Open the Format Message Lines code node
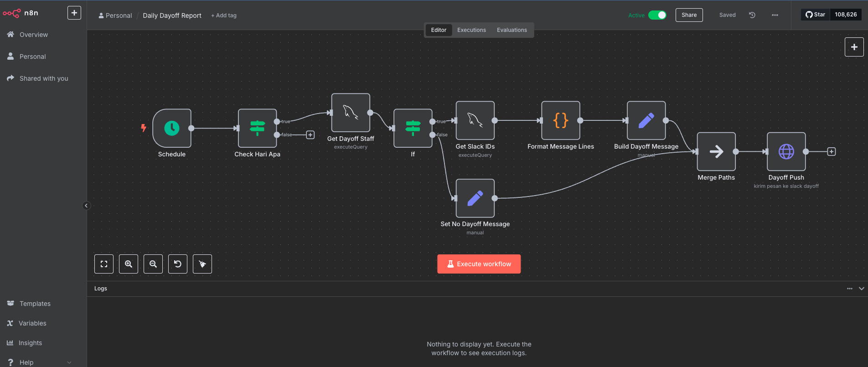This screenshot has height=367, width=868. click(x=560, y=120)
